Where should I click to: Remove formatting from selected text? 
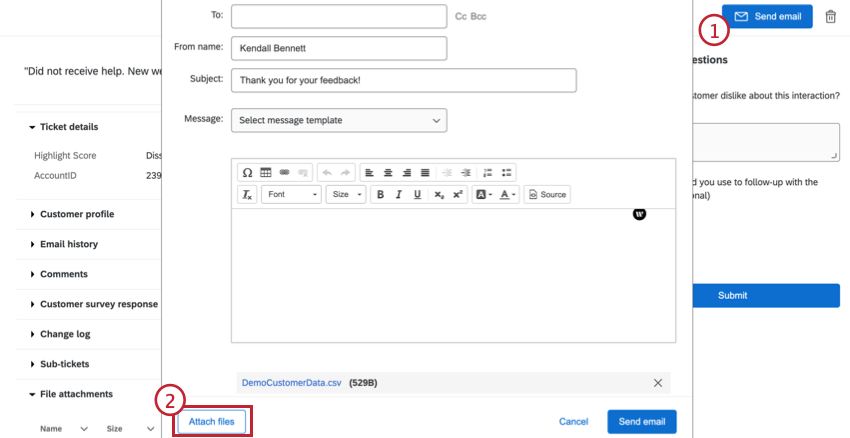click(x=247, y=195)
